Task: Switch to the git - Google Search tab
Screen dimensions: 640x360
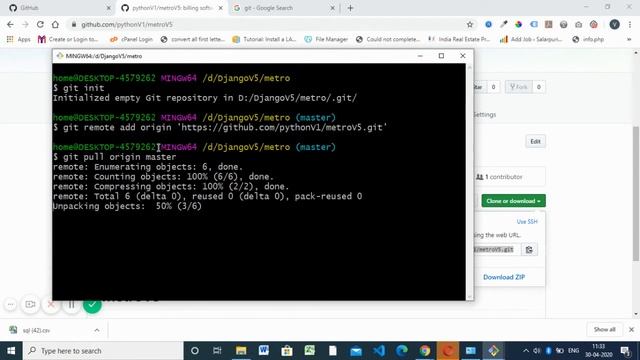Action: 284,8
